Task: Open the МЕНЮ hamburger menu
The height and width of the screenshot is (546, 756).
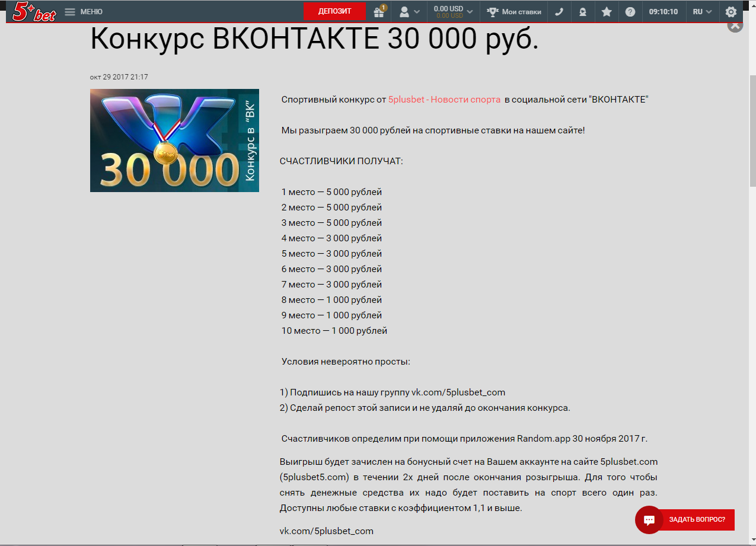Action: click(84, 12)
